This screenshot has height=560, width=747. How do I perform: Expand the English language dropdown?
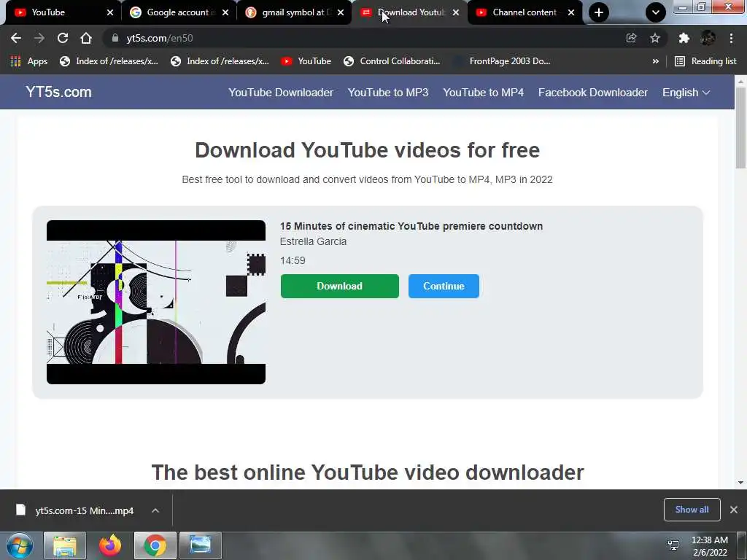(x=686, y=93)
